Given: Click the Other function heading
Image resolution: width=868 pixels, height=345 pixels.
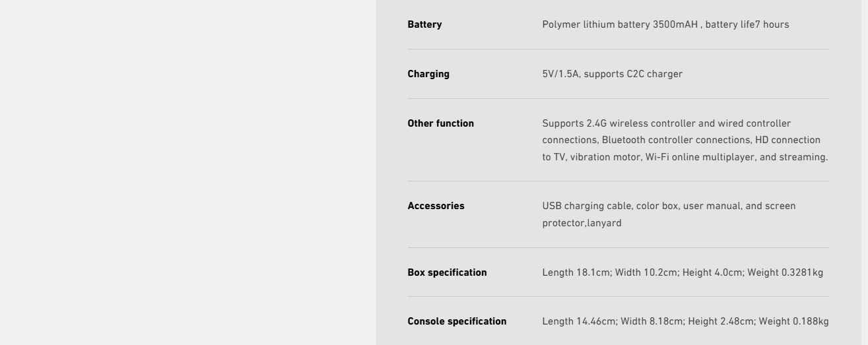Looking at the screenshot, I should tap(440, 123).
